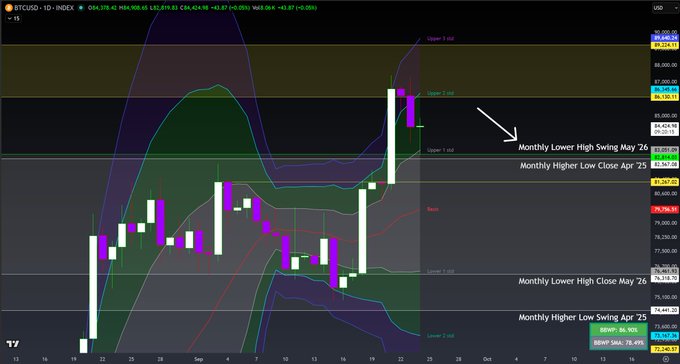Click the Bitcoin symbol logo icon
The image size is (680, 364).
pyautogui.click(x=8, y=8)
